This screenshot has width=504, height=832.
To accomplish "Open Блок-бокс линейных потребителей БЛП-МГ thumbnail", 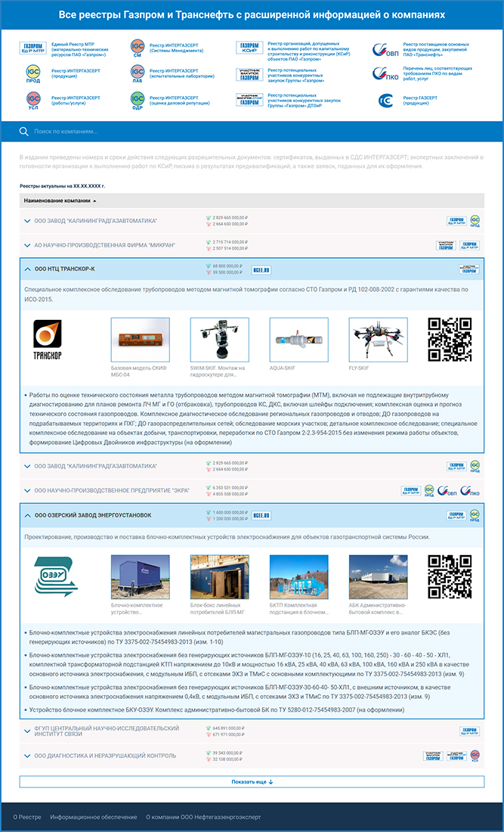I will [219, 577].
